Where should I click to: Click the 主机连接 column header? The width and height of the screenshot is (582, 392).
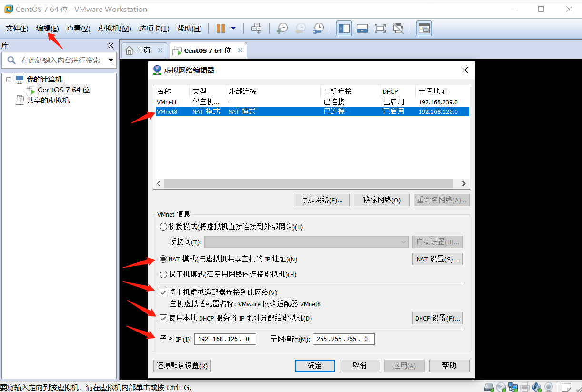[x=350, y=91]
